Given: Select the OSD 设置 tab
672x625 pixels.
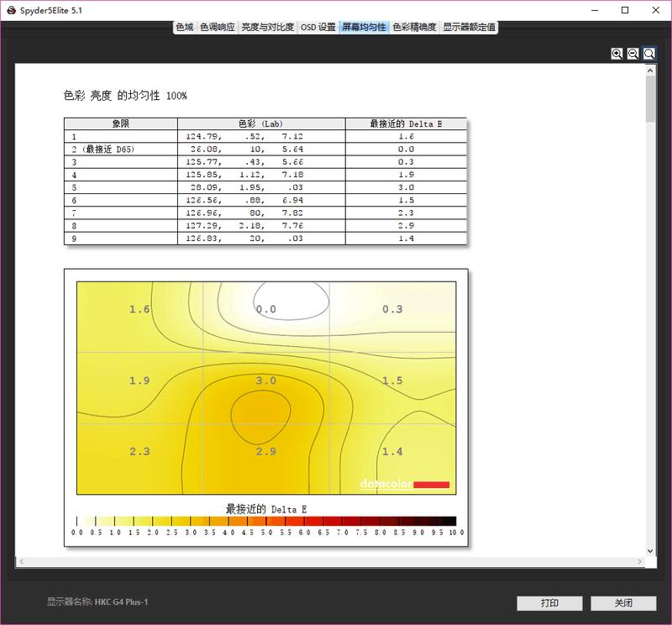Looking at the screenshot, I should (x=318, y=27).
